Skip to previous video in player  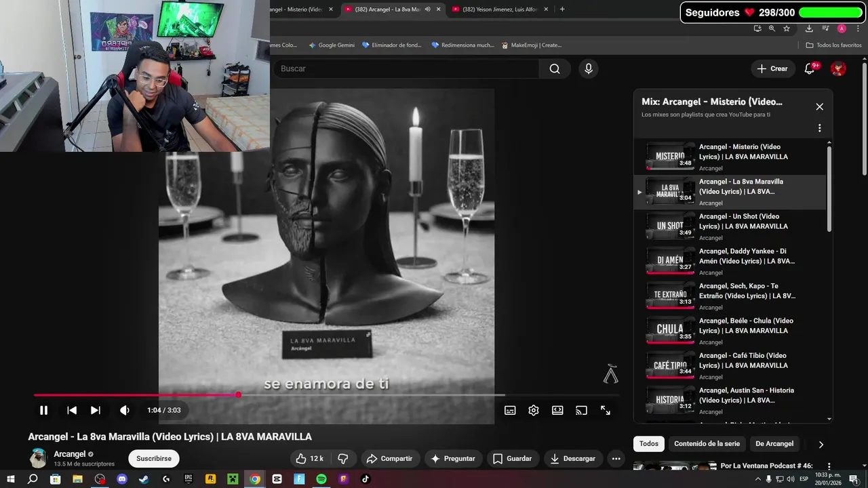coord(72,410)
